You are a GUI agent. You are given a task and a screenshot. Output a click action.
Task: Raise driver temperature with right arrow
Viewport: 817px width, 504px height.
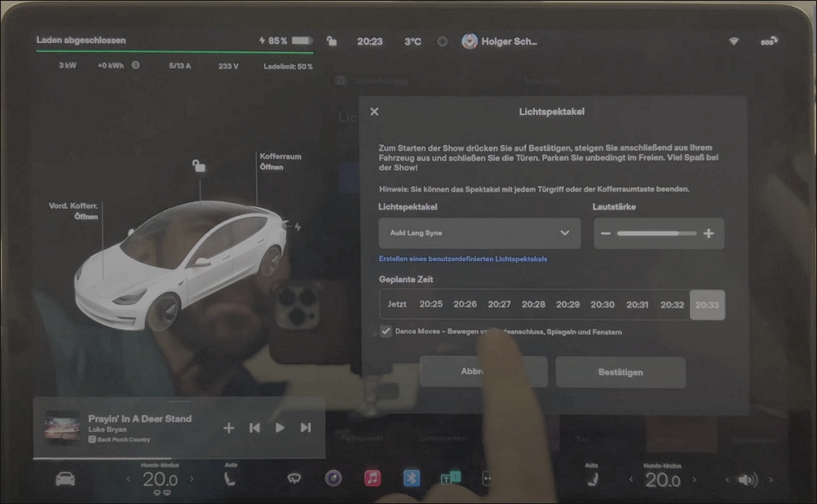pos(192,479)
